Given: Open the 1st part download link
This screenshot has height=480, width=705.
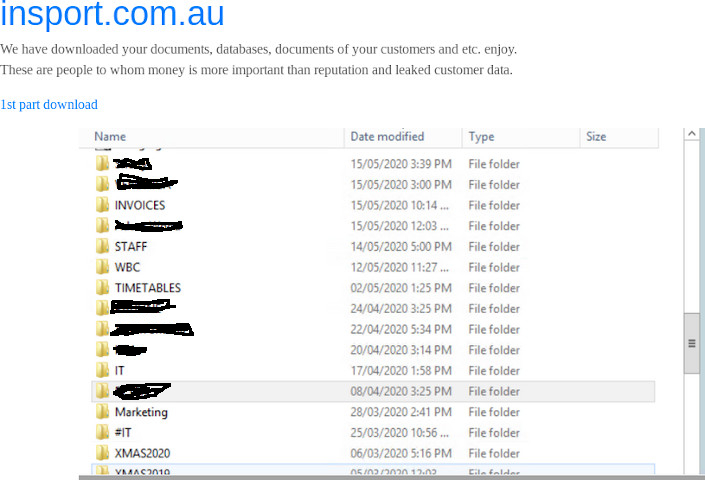Looking at the screenshot, I should (49, 105).
